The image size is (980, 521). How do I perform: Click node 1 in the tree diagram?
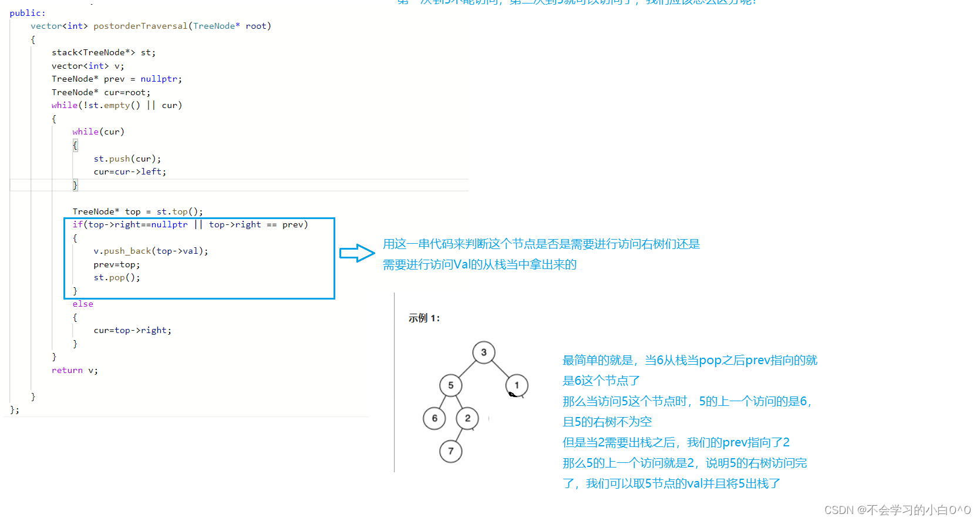(517, 385)
